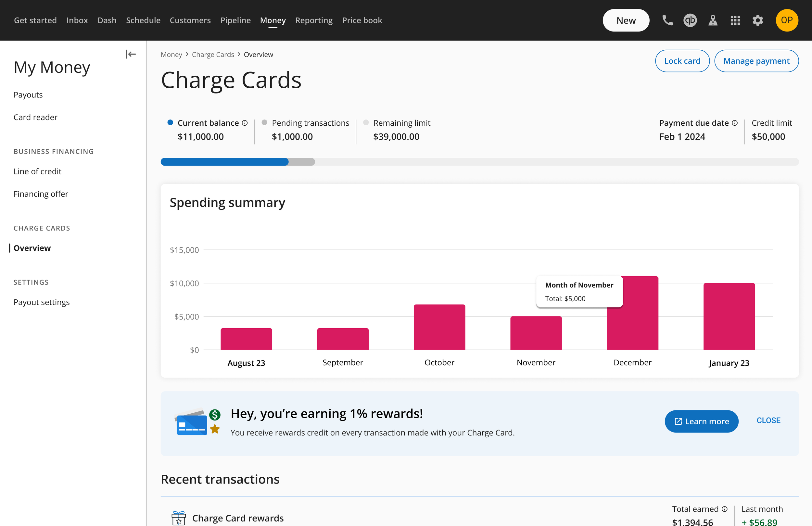The width and height of the screenshot is (812, 526).
Task: Click the Charge Cards breadcrumb link
Action: [213, 55]
